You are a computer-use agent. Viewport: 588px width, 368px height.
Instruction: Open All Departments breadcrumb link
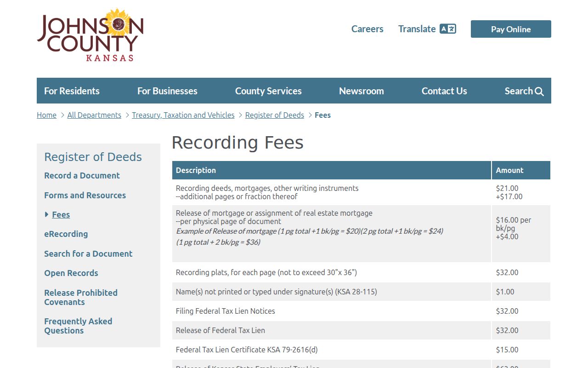point(94,115)
